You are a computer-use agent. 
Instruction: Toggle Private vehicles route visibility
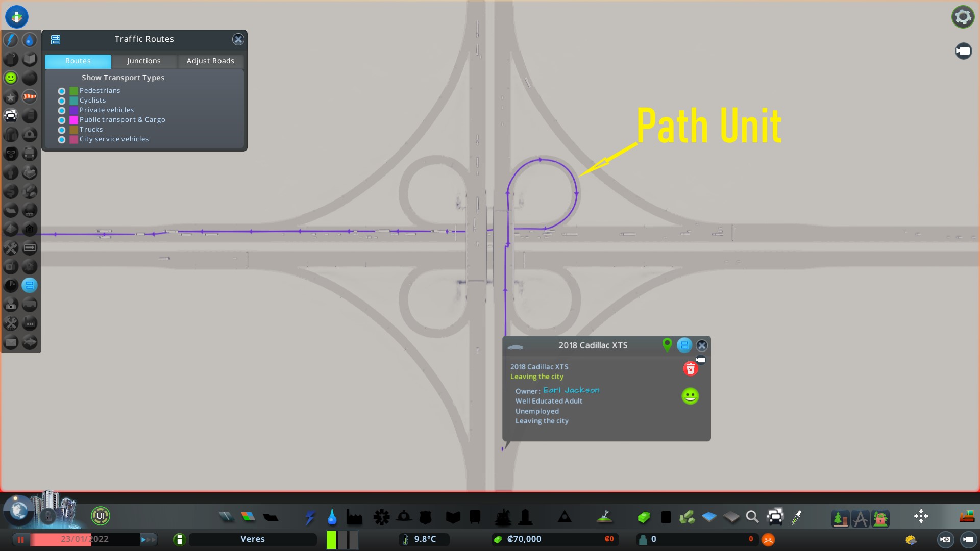(x=62, y=111)
